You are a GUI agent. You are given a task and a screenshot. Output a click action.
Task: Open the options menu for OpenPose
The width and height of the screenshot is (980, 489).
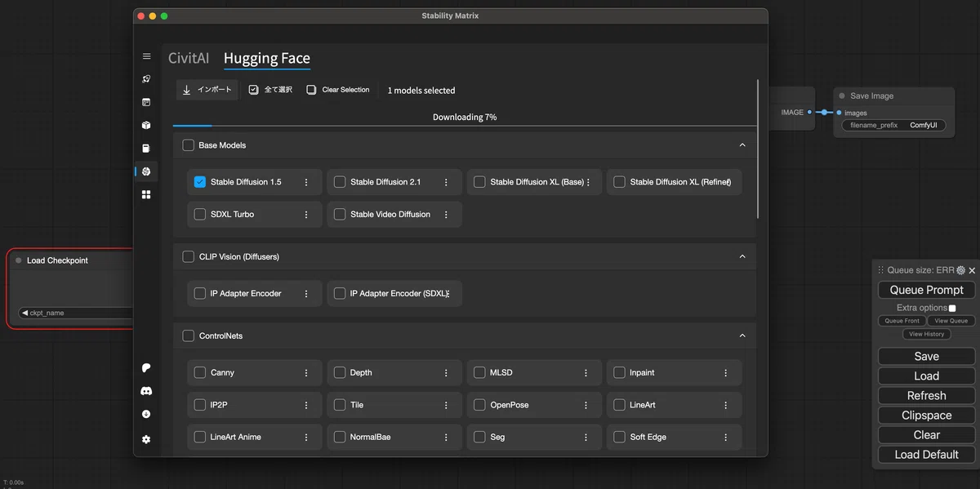tap(586, 405)
